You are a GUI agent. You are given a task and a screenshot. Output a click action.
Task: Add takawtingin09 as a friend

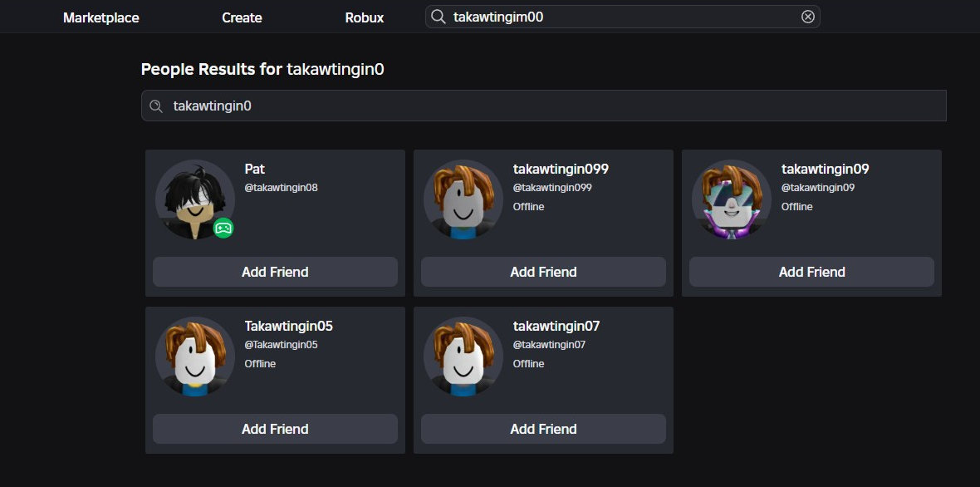click(x=812, y=272)
